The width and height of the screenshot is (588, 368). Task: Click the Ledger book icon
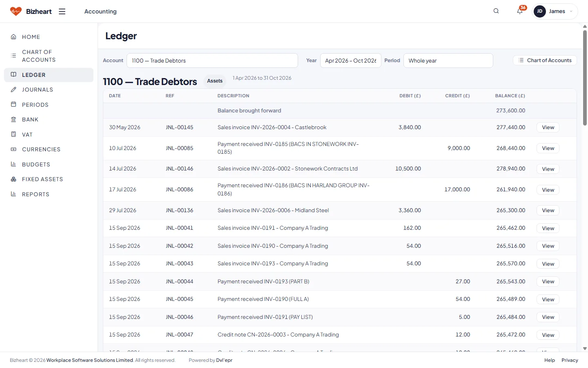13,75
